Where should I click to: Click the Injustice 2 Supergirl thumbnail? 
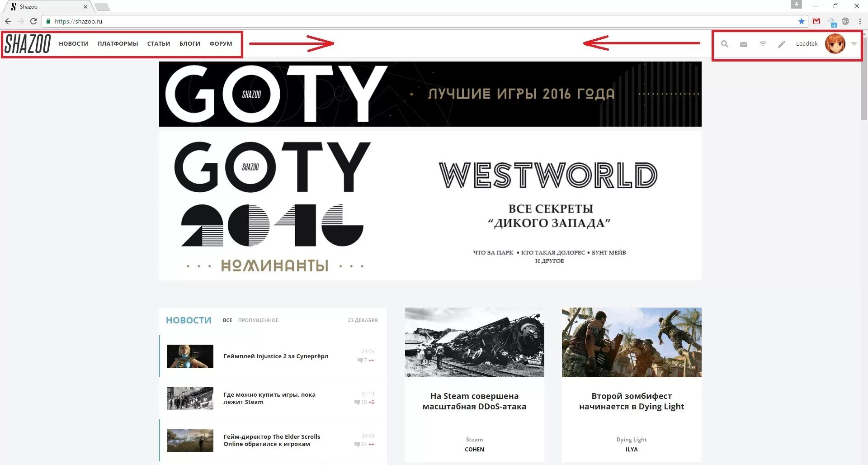[190, 356]
